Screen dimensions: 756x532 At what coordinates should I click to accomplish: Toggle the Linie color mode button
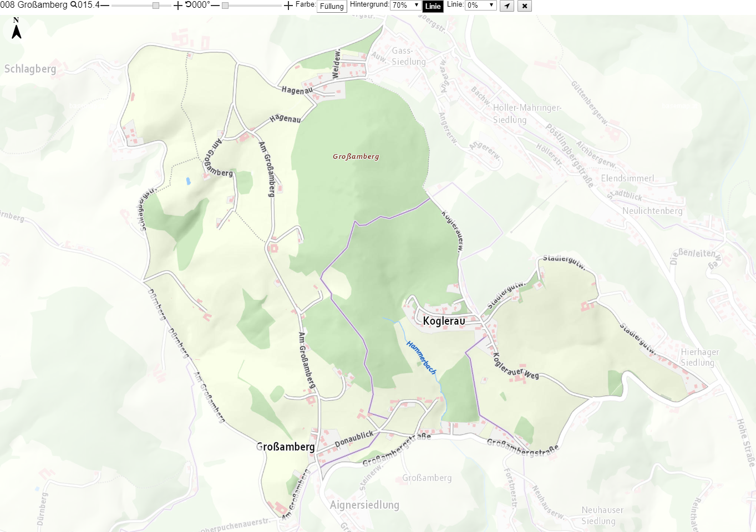coord(433,6)
